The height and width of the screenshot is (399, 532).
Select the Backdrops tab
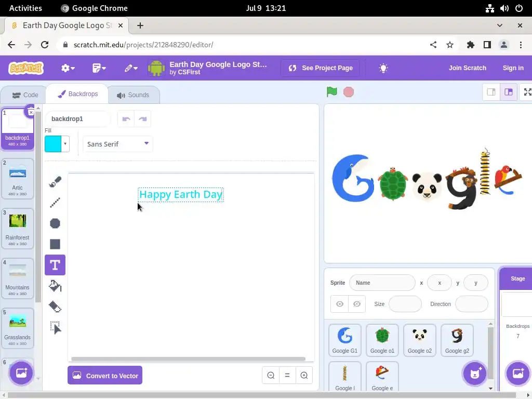pyautogui.click(x=78, y=94)
